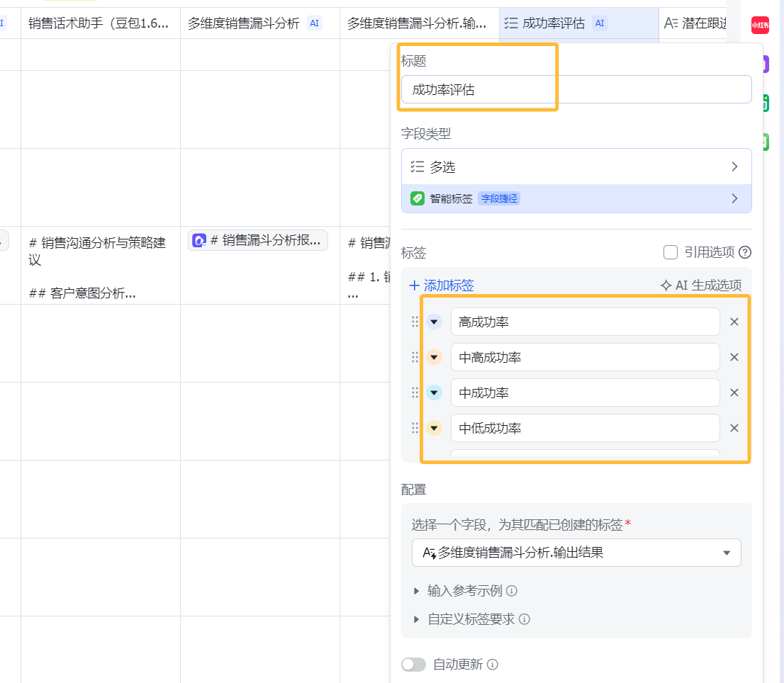Open color picker for the 中高成功率 tag
This screenshot has height=683, width=784.
tap(434, 357)
